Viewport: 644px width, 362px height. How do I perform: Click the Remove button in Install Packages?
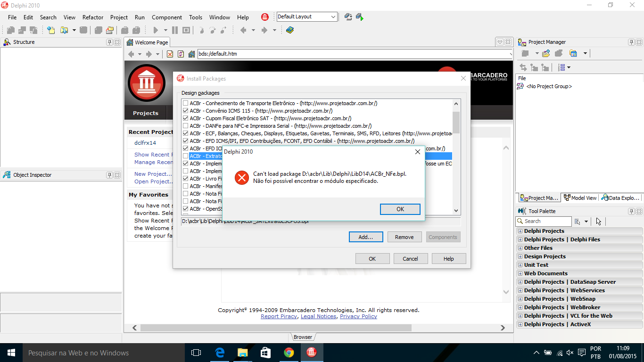pos(404,237)
